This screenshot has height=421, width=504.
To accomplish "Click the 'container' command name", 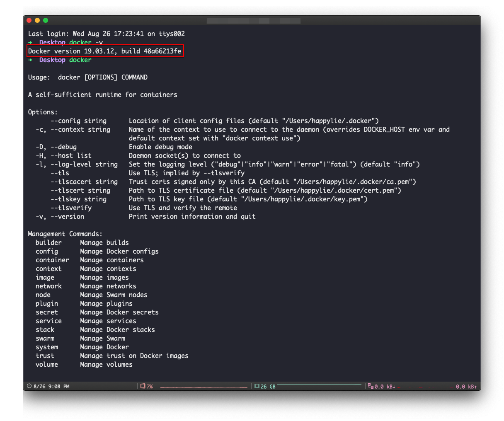I will tap(52, 260).
